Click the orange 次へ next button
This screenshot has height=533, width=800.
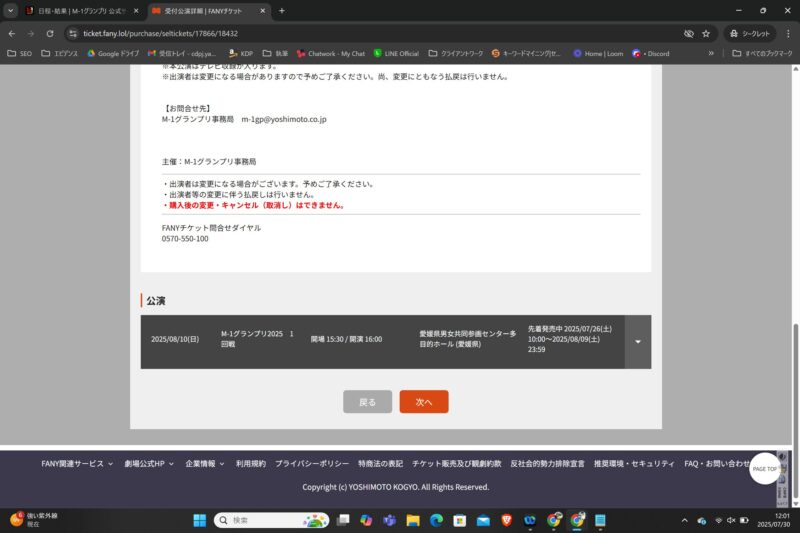[424, 402]
